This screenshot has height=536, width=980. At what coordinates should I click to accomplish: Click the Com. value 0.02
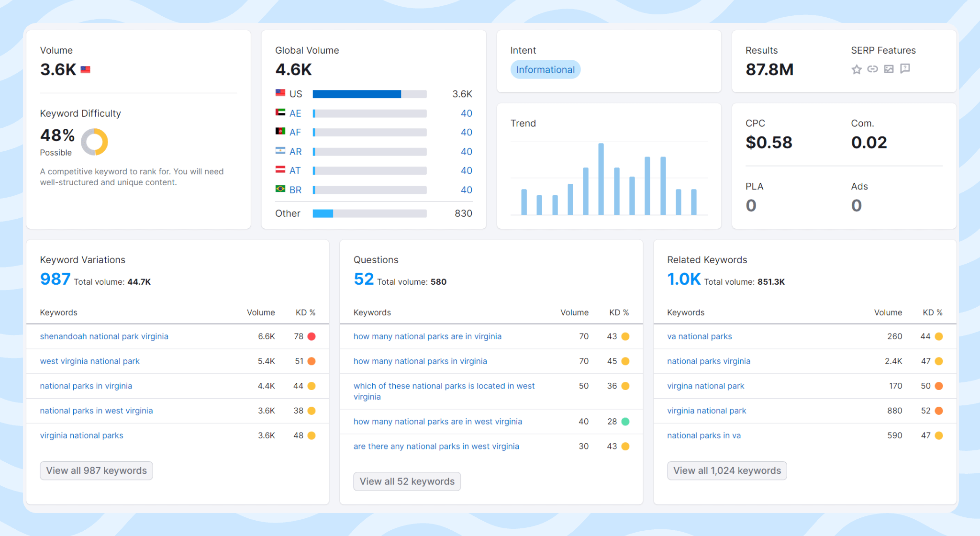point(869,143)
